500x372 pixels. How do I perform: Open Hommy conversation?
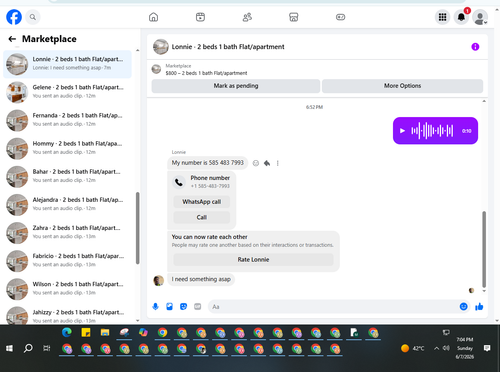point(67,148)
